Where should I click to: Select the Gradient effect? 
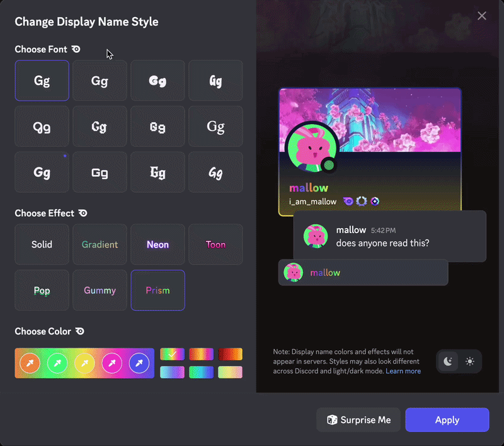100,244
